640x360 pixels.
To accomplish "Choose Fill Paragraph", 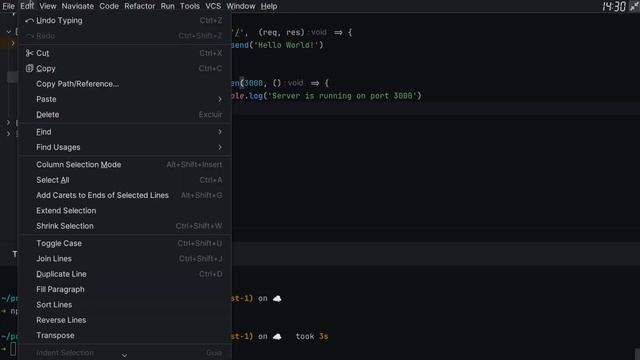I will [125, 289].
